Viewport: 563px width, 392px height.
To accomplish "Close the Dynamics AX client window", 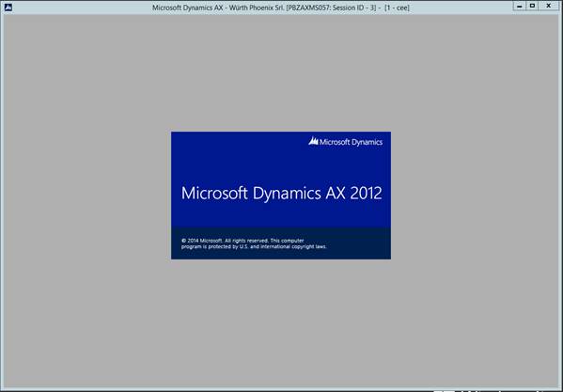I will point(549,6).
